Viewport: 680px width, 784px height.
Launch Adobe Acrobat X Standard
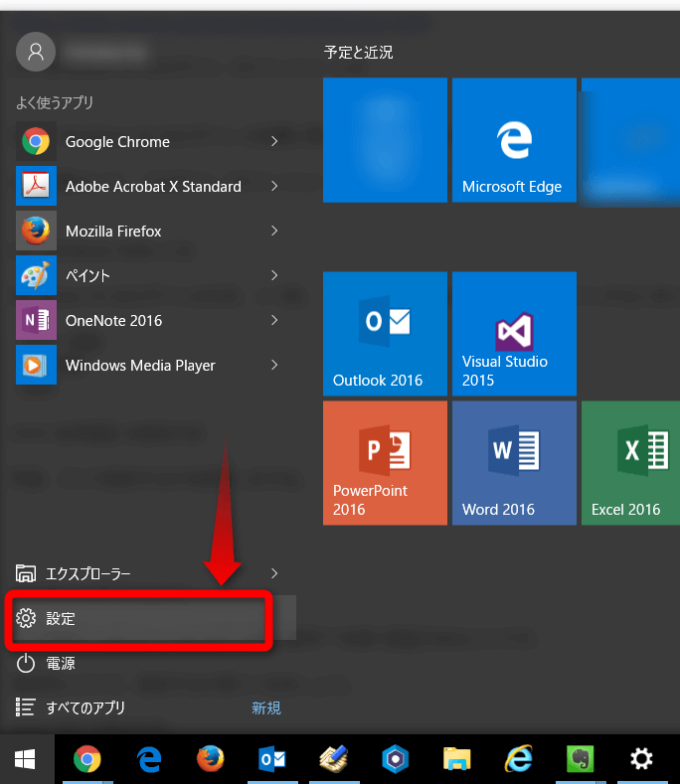click(x=152, y=187)
